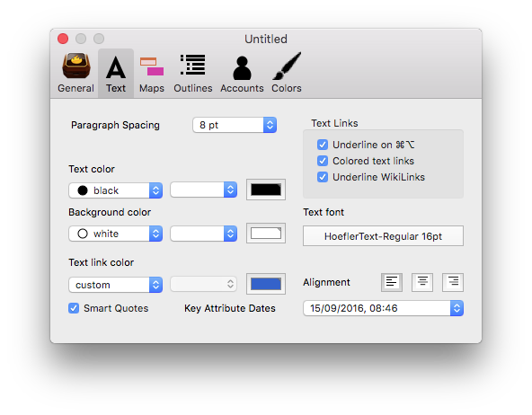
Task: Toggle Underline on command-option checkbox
Action: coord(323,145)
